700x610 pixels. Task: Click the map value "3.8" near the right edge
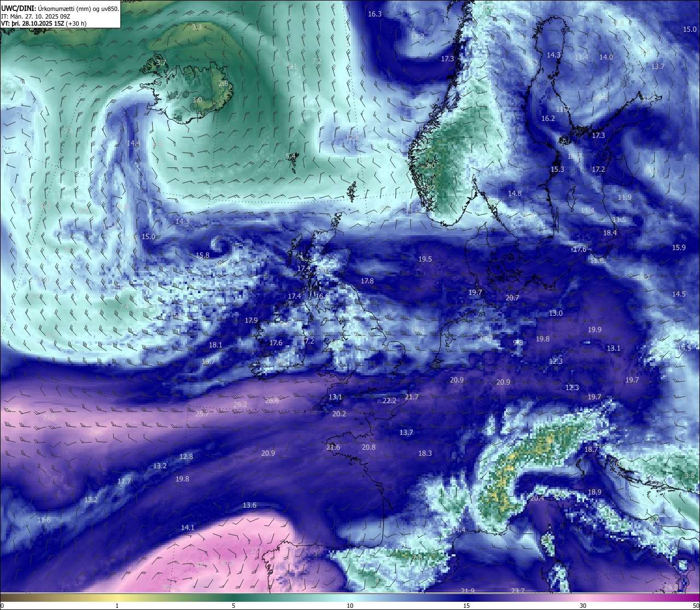click(690, 475)
